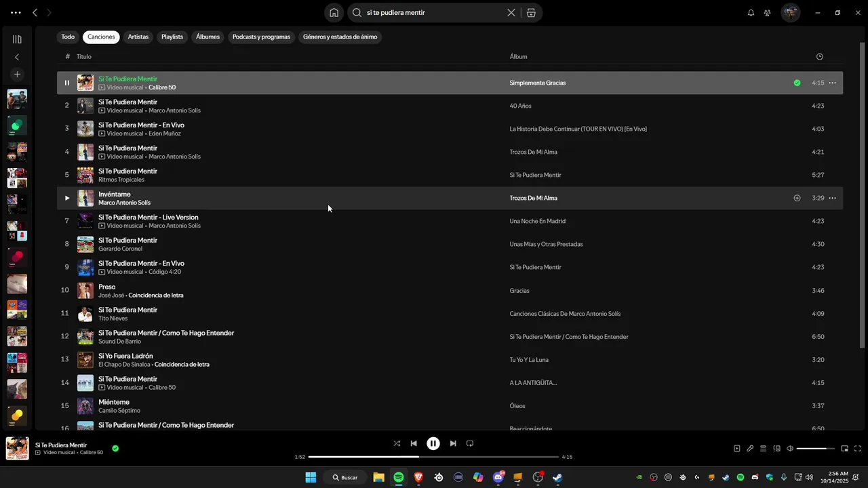Go to Spotify Home icon

[x=334, y=12]
